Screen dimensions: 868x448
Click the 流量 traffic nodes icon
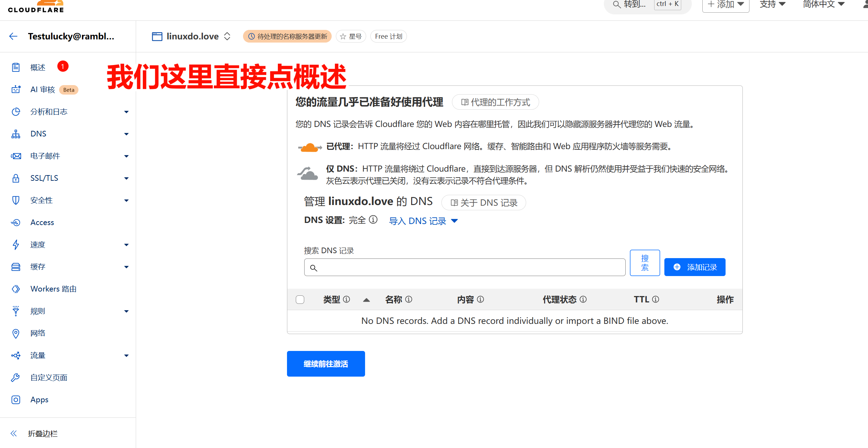16,355
